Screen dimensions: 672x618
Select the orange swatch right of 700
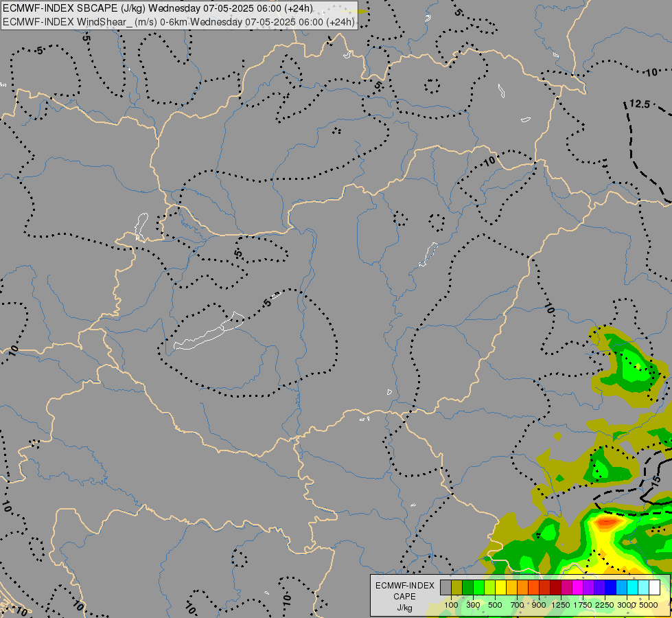(522, 587)
